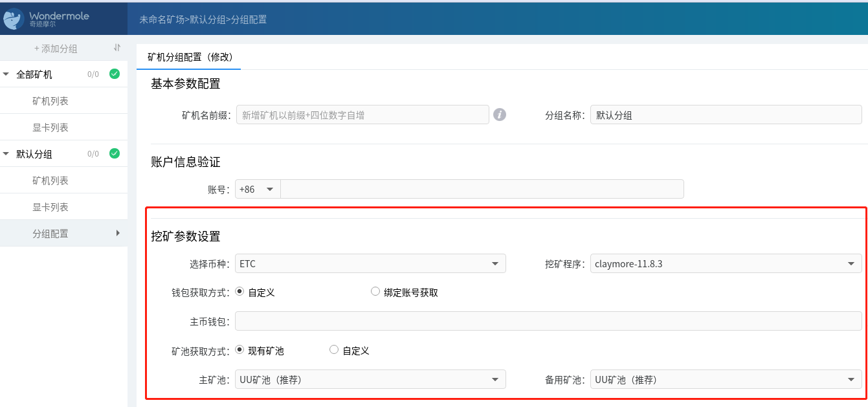
Task: Select the 自定义 wallet option
Action: [x=239, y=291]
